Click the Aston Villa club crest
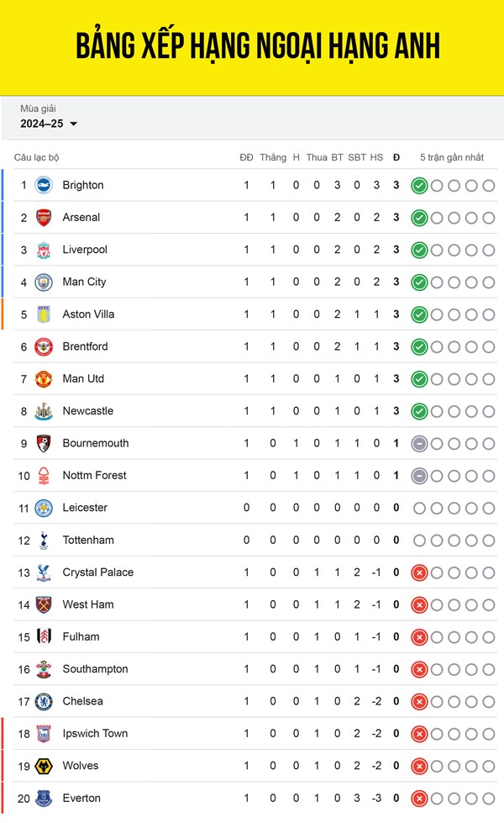Image resolution: width=504 pixels, height=823 pixels. (x=44, y=314)
